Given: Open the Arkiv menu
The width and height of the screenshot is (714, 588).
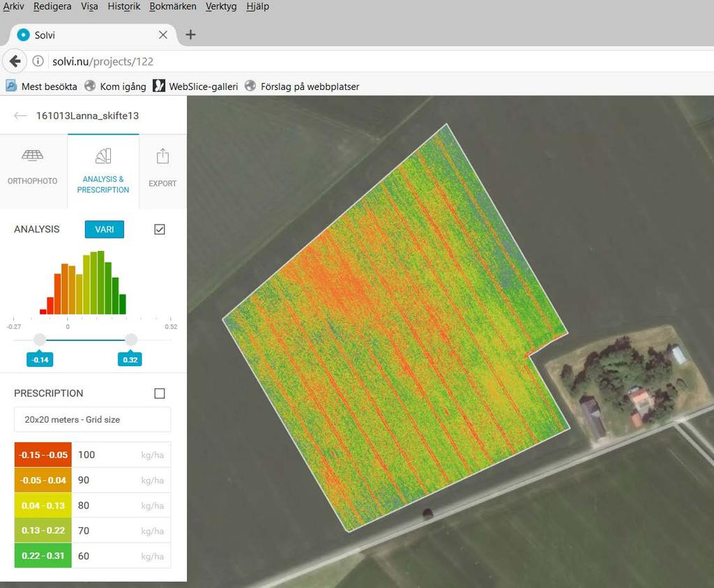Looking at the screenshot, I should coord(13,6).
